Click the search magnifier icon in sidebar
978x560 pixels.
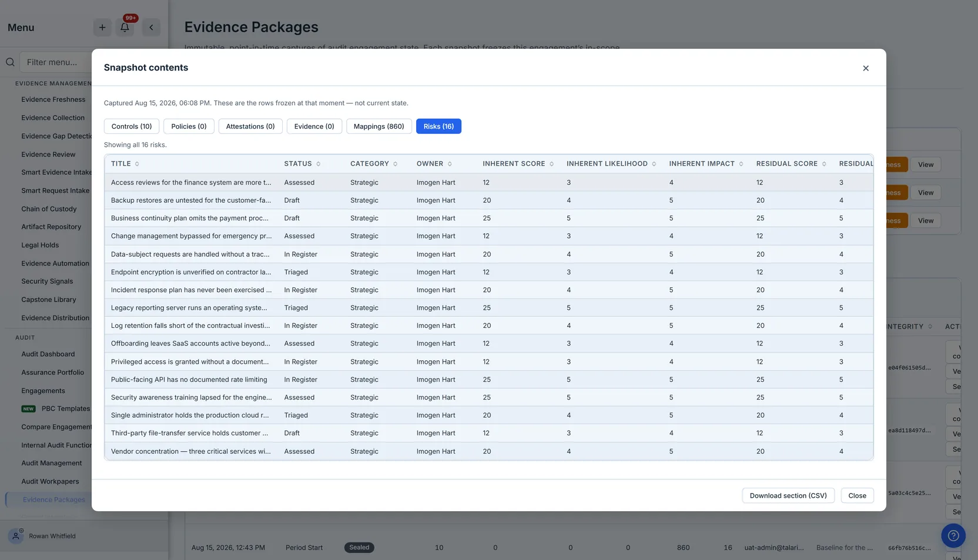point(10,62)
